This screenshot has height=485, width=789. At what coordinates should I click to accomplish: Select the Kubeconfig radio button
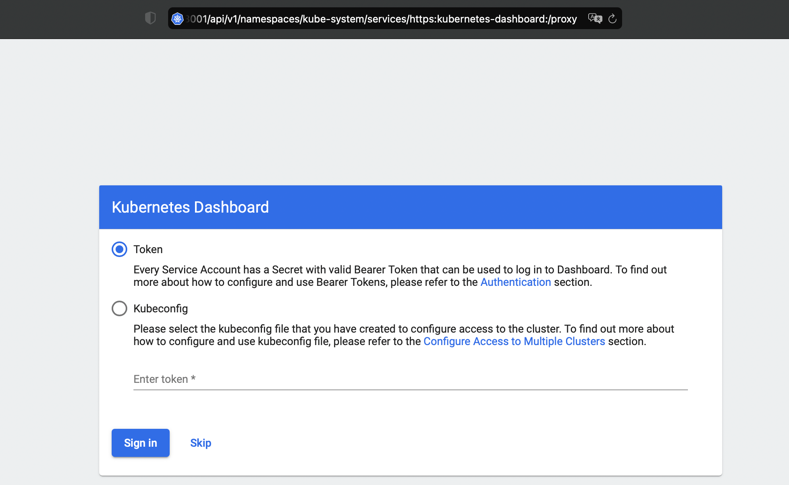coord(119,308)
